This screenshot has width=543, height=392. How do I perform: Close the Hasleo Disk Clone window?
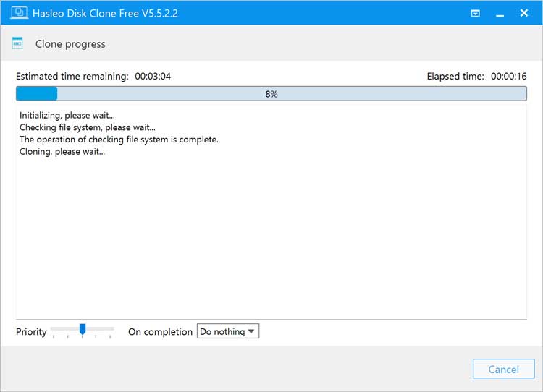pos(524,13)
